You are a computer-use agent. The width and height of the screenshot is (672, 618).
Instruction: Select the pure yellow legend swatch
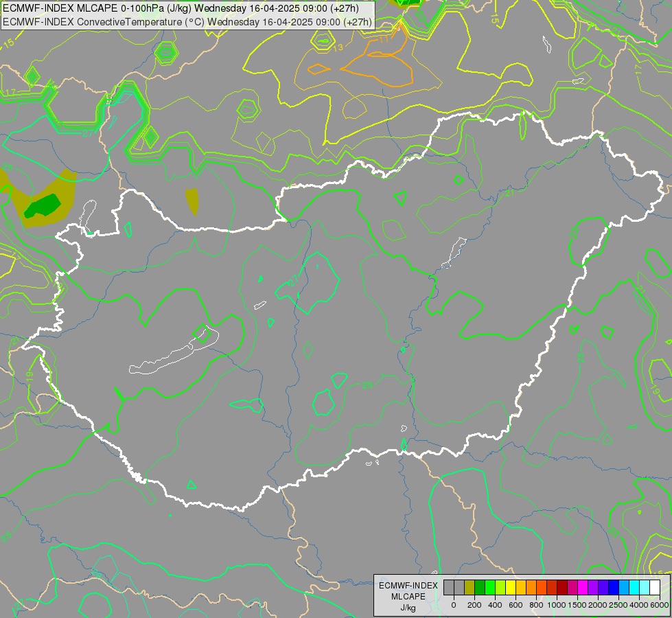coord(511,587)
